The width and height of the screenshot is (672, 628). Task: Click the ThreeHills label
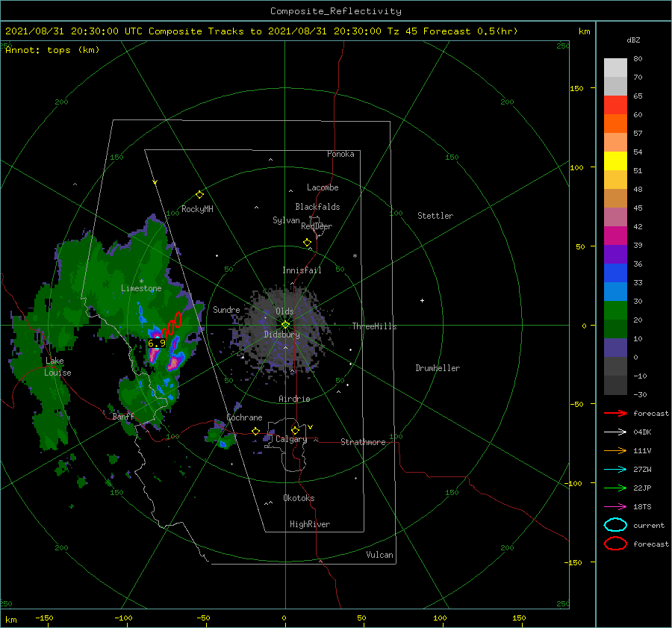pos(375,326)
